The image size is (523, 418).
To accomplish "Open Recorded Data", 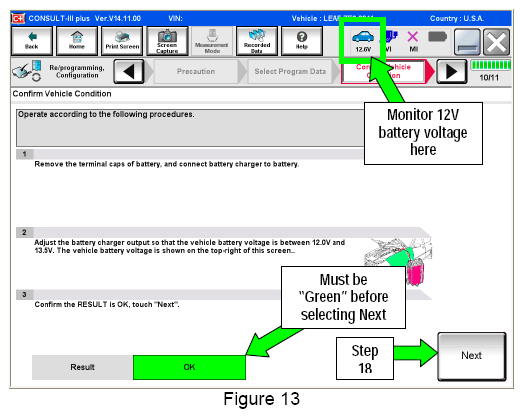I will coord(257,41).
